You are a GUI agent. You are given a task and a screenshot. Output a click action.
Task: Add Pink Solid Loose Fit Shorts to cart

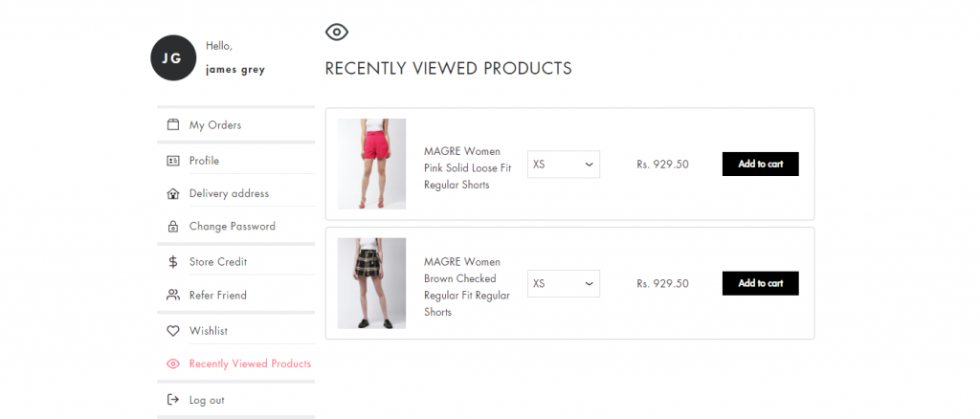[x=761, y=165]
